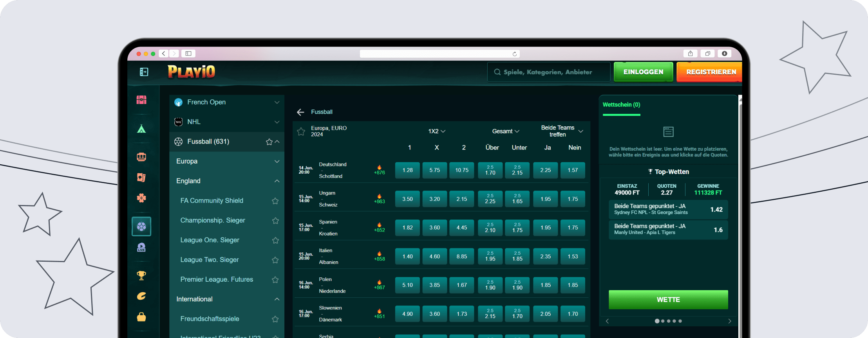Collapse the Fussball (631) section chevron
Screen dimensions: 868x338
click(277, 142)
